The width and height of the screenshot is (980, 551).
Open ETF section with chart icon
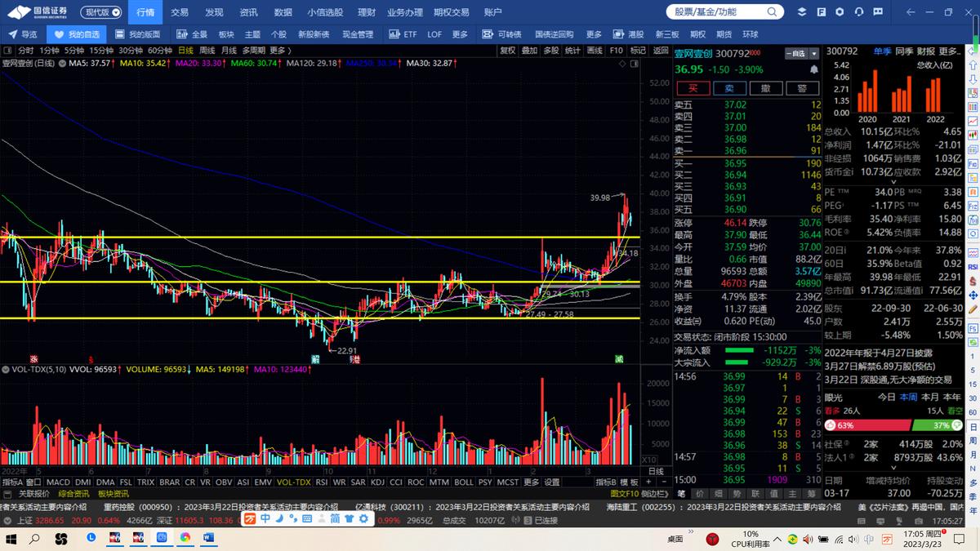pyautogui.click(x=403, y=34)
